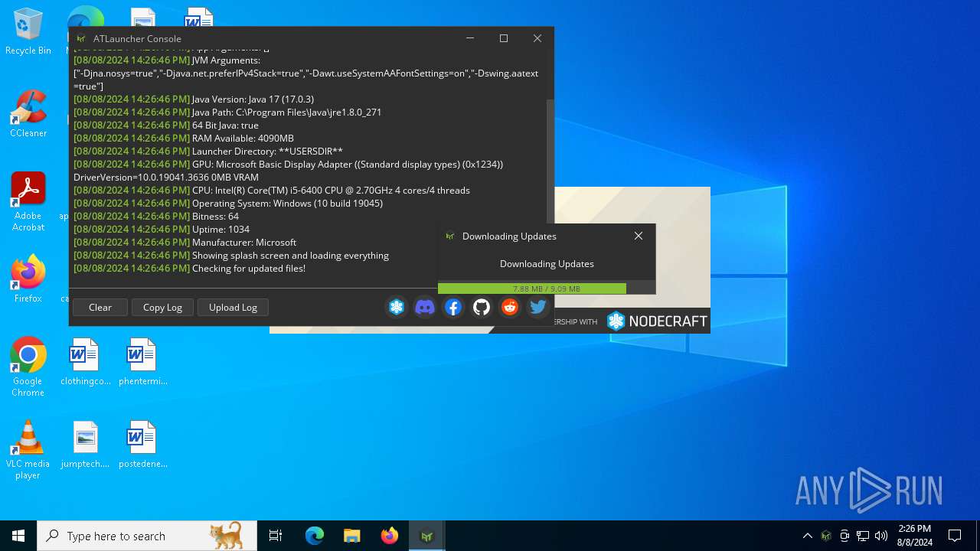
Task: Click the download progress bar
Action: click(x=547, y=289)
